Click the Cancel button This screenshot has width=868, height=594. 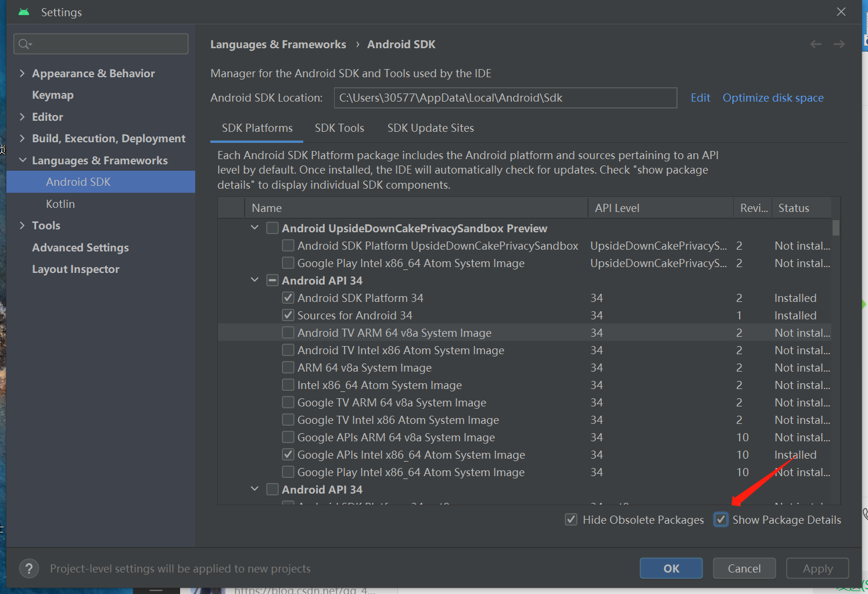click(x=744, y=568)
